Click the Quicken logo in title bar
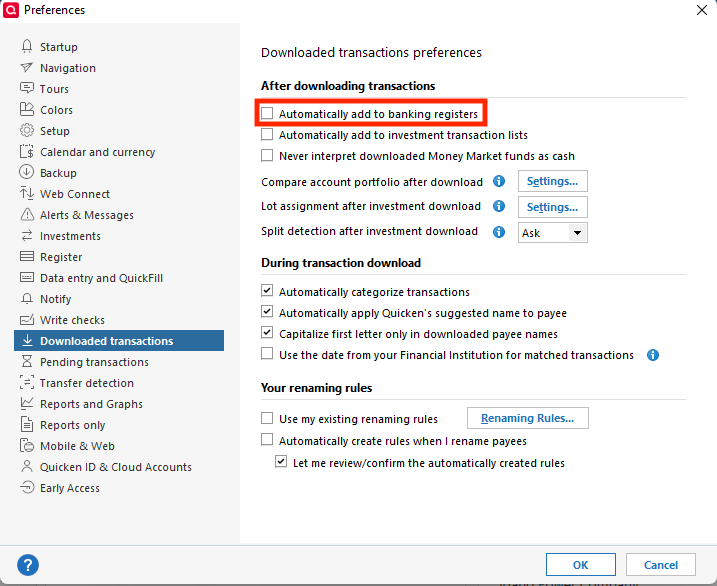Viewport: 717px width, 586px height. pyautogui.click(x=11, y=10)
